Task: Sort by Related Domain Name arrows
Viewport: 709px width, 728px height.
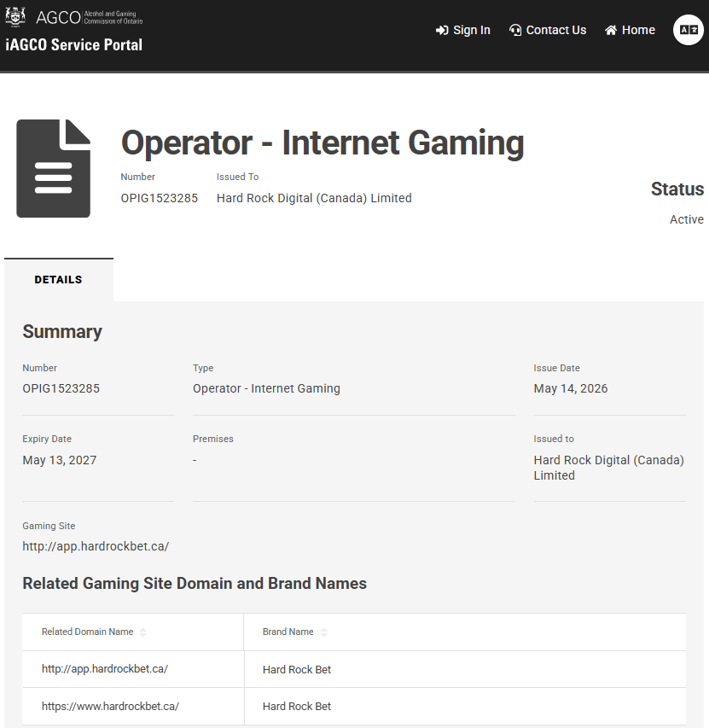Action: pos(143,632)
